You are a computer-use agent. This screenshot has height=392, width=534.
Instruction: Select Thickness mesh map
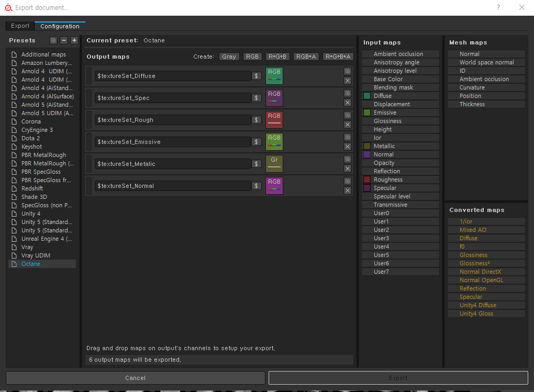[486, 104]
